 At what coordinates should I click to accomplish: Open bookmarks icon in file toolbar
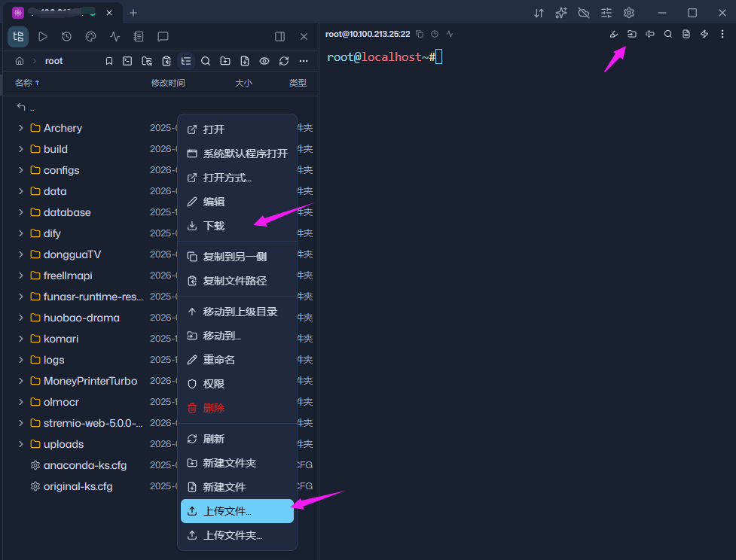click(109, 61)
